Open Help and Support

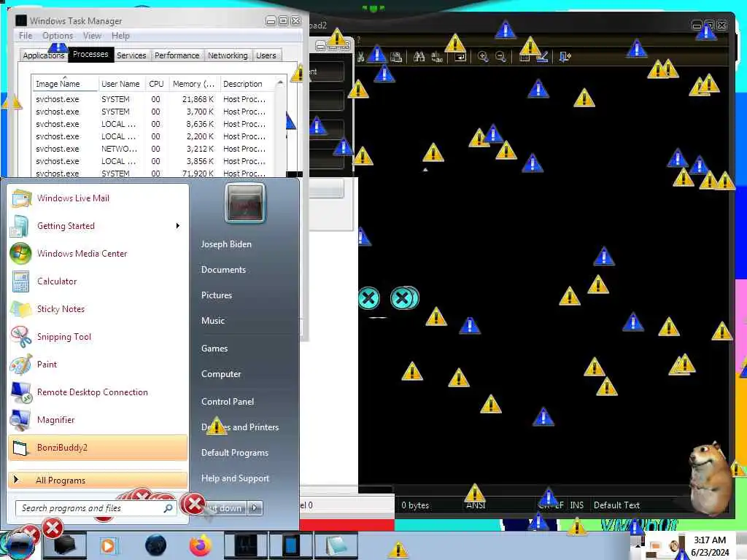236,478
